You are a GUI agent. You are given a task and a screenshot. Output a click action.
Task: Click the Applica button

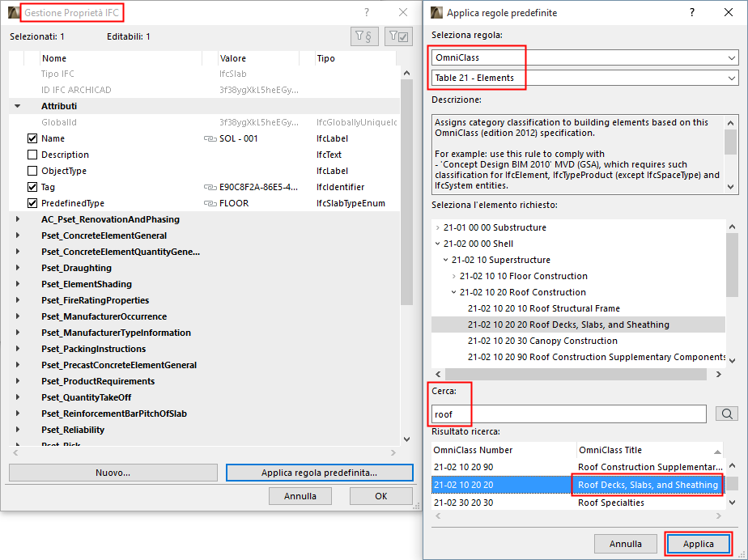pyautogui.click(x=699, y=544)
